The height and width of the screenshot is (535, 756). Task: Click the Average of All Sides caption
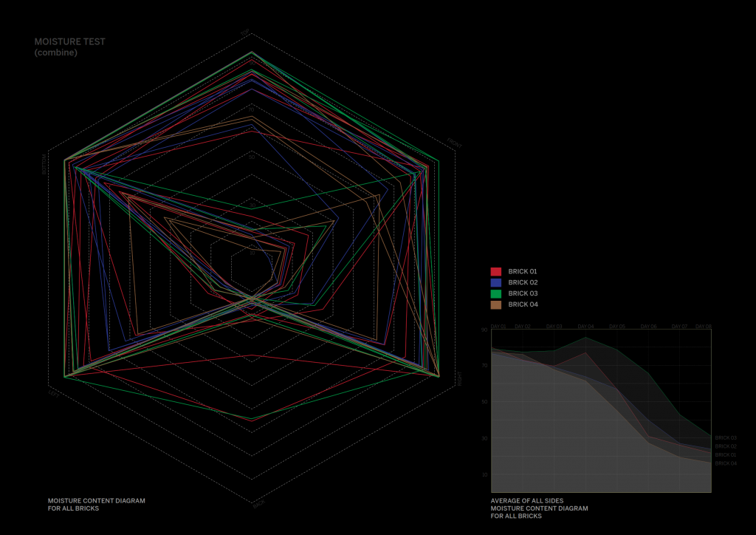click(x=539, y=508)
